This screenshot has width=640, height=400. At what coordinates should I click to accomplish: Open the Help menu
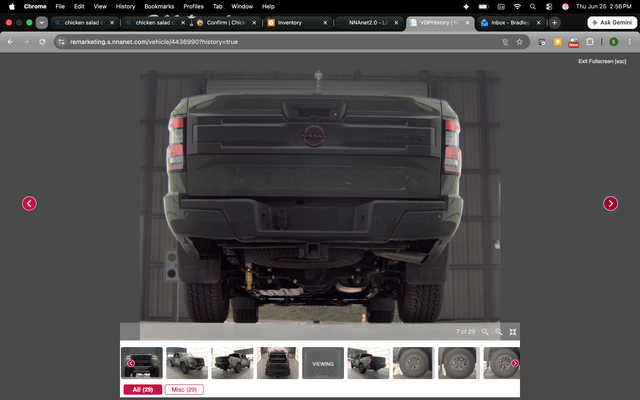tap(268, 7)
